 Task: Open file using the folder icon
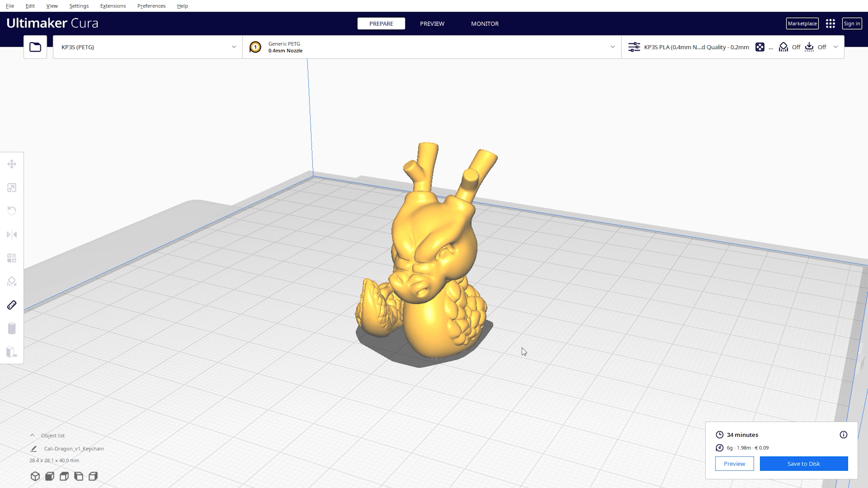point(35,47)
